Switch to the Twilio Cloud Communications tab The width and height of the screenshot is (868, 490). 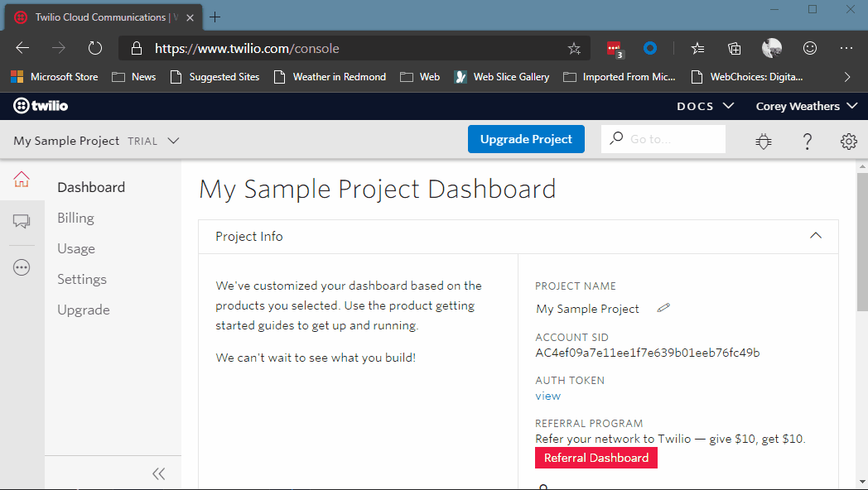tap(104, 17)
